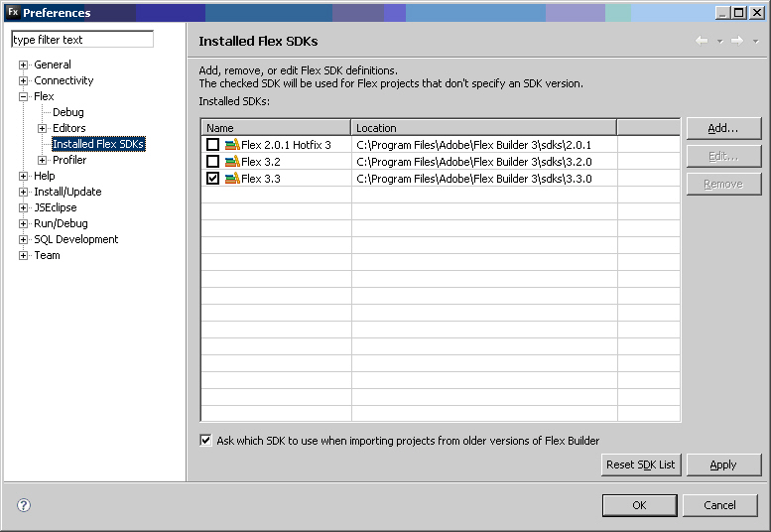This screenshot has width=771, height=532.
Task: Select the Install/Update preference category
Action: (67, 192)
